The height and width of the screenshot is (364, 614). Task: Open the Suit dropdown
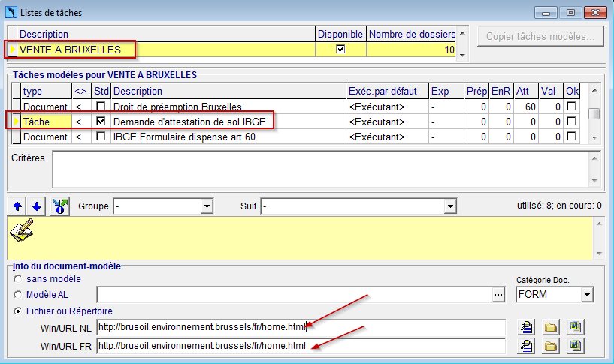[450, 206]
